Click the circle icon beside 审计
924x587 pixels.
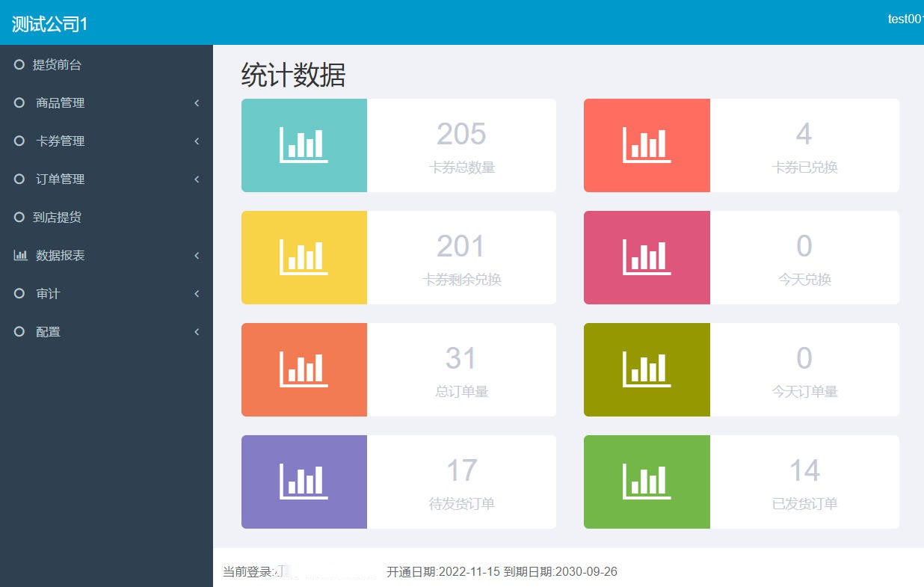(x=19, y=294)
